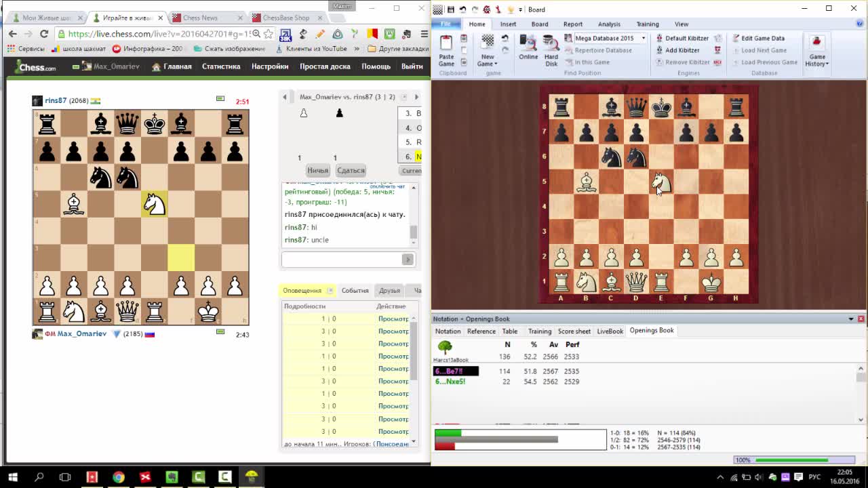Click Сдаться resign button
Image resolution: width=868 pixels, height=488 pixels.
coord(351,171)
